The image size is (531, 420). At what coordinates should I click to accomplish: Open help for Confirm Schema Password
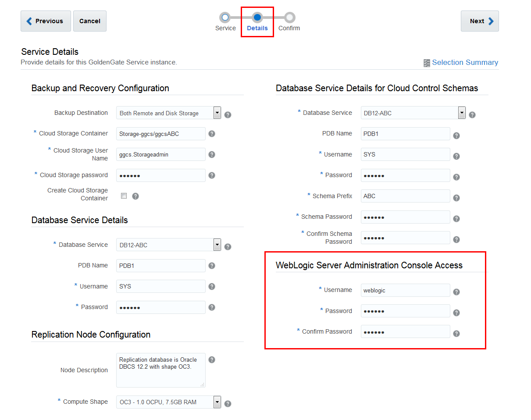click(x=456, y=239)
